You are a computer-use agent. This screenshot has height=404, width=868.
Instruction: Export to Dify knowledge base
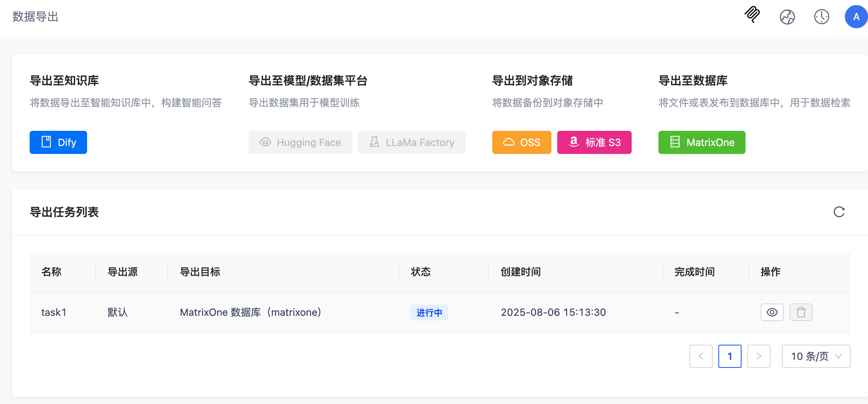pyautogui.click(x=58, y=142)
